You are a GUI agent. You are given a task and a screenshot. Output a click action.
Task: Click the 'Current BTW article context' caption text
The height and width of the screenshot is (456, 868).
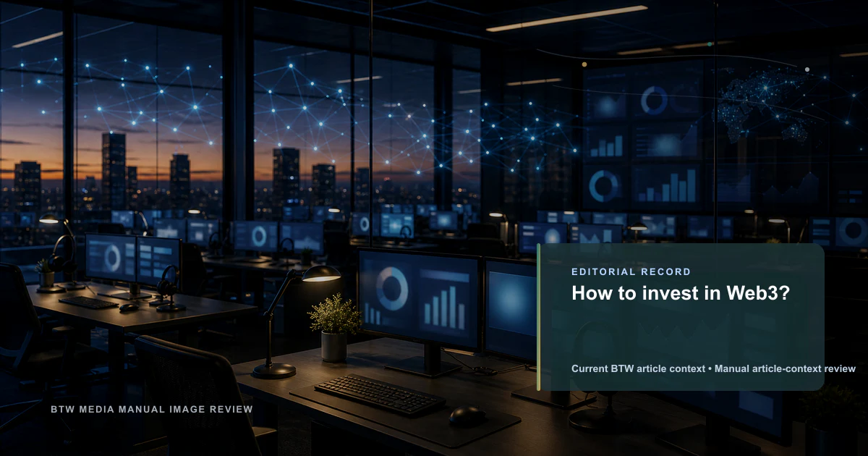coord(638,368)
